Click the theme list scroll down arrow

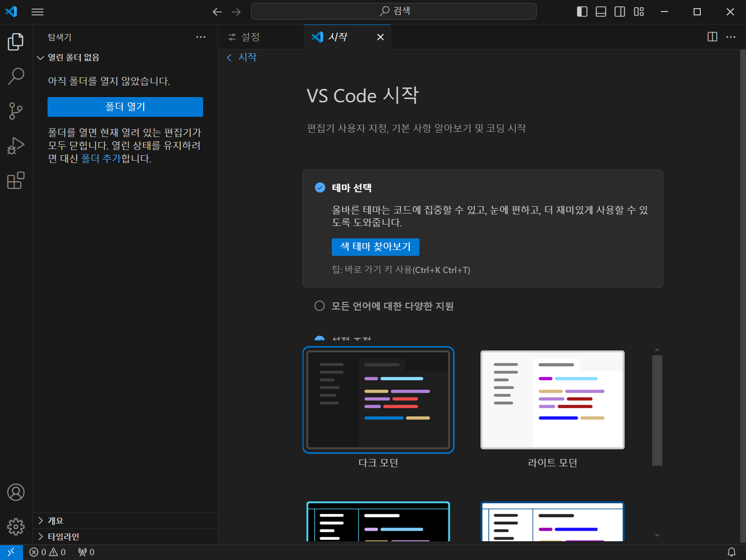tap(657, 535)
